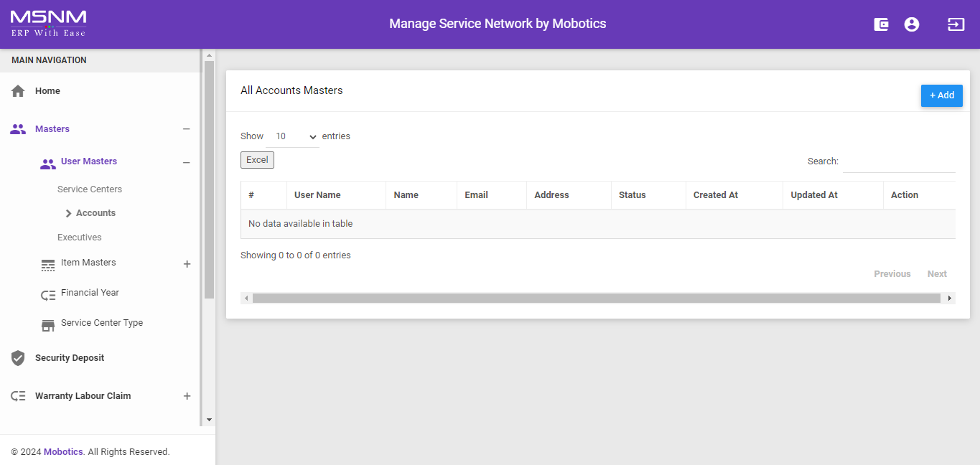980x465 pixels.
Task: Expand the Warranty Labour Claim menu
Action: (x=187, y=396)
